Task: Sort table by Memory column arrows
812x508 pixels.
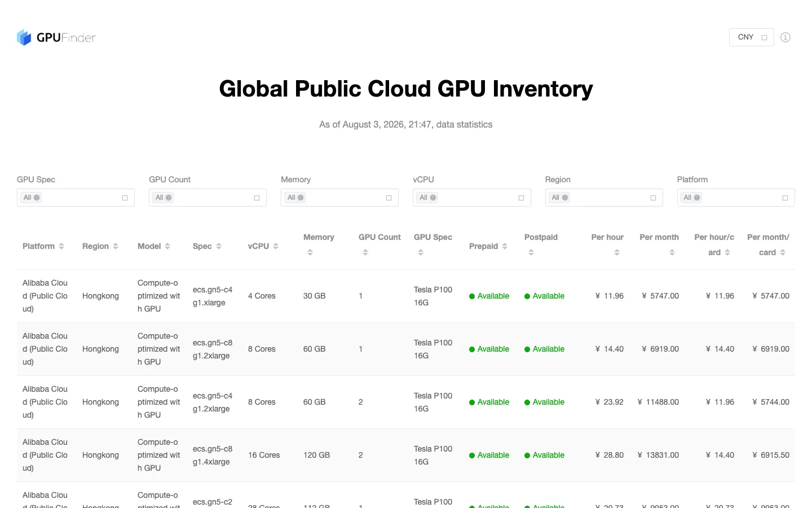Action: pos(310,252)
